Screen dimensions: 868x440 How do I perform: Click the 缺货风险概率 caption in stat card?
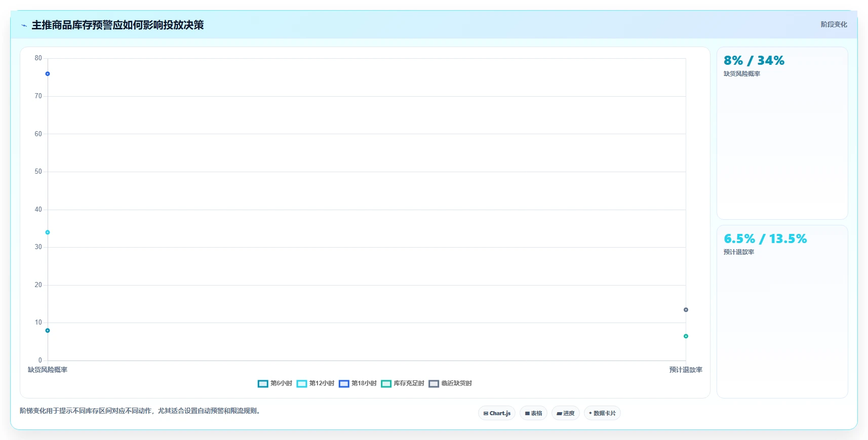coord(741,73)
